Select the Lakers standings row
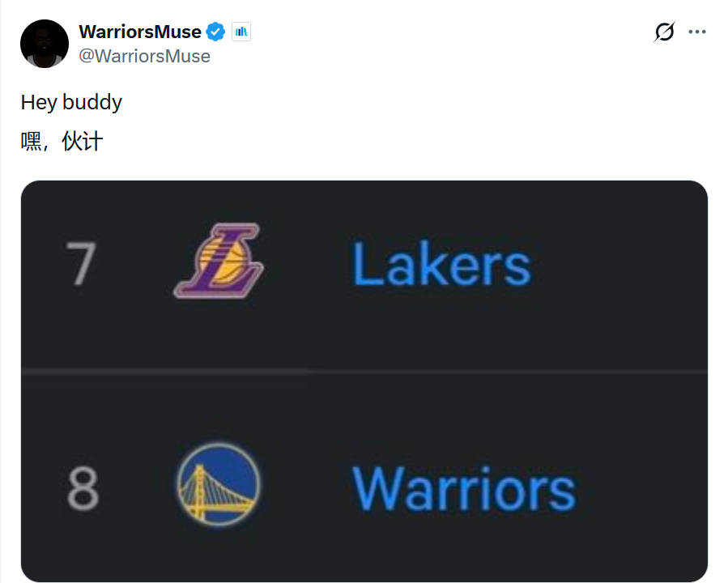The width and height of the screenshot is (728, 583). (364, 276)
